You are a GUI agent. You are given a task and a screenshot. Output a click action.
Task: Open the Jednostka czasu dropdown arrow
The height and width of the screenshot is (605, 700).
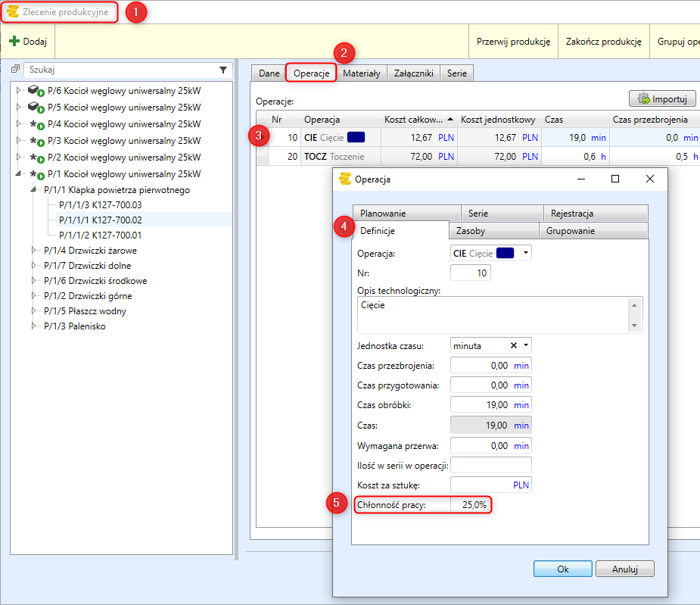526,345
